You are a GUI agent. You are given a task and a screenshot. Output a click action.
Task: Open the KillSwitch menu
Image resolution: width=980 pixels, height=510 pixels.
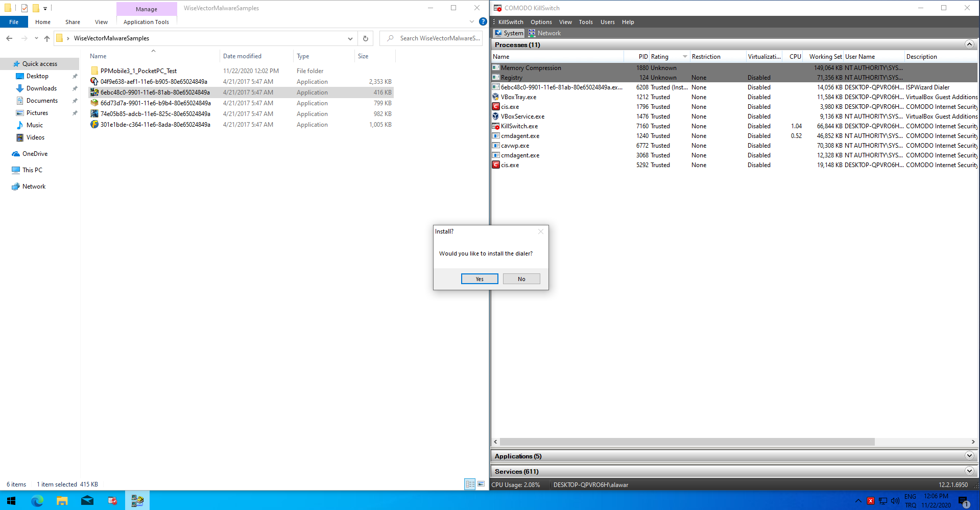pyautogui.click(x=511, y=22)
